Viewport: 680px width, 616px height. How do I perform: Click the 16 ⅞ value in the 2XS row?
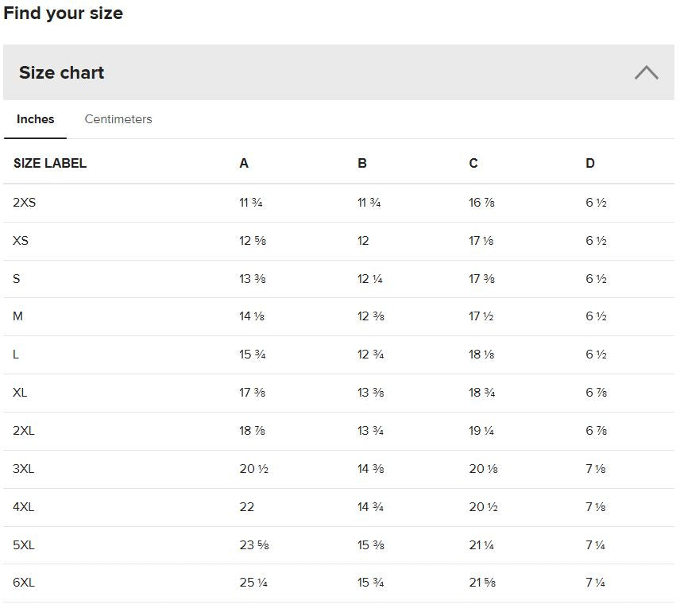[x=481, y=203]
